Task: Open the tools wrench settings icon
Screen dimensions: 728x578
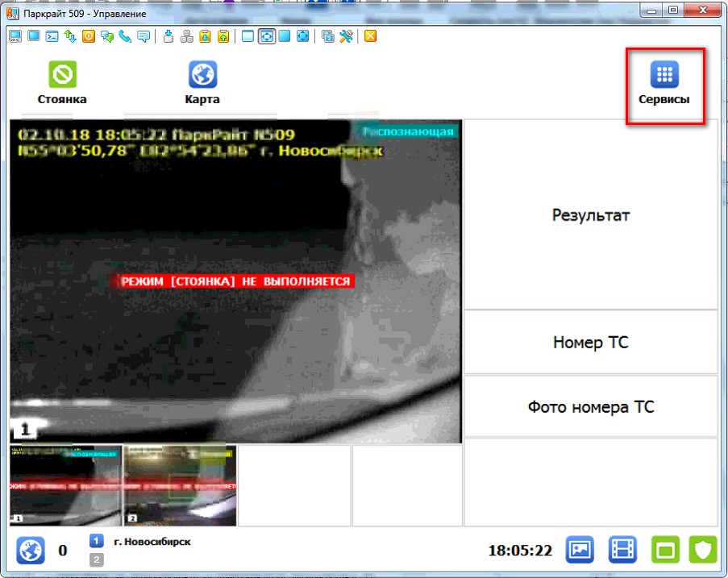Action: coord(347,36)
